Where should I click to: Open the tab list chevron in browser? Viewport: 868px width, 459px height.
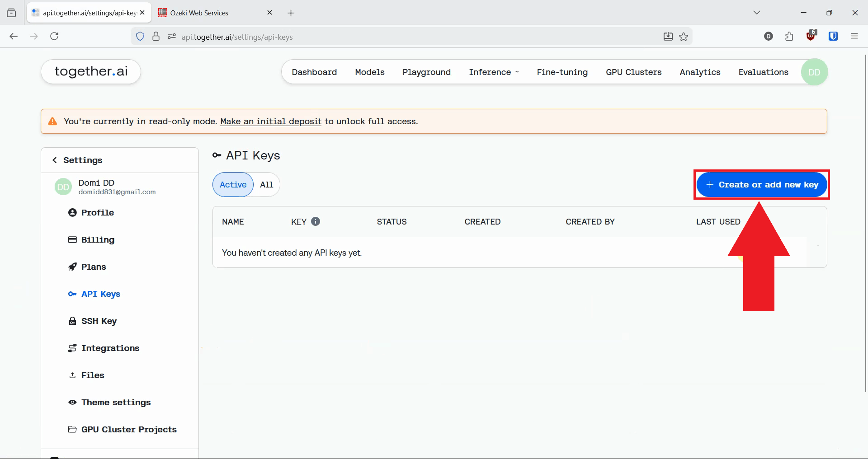[x=757, y=12]
